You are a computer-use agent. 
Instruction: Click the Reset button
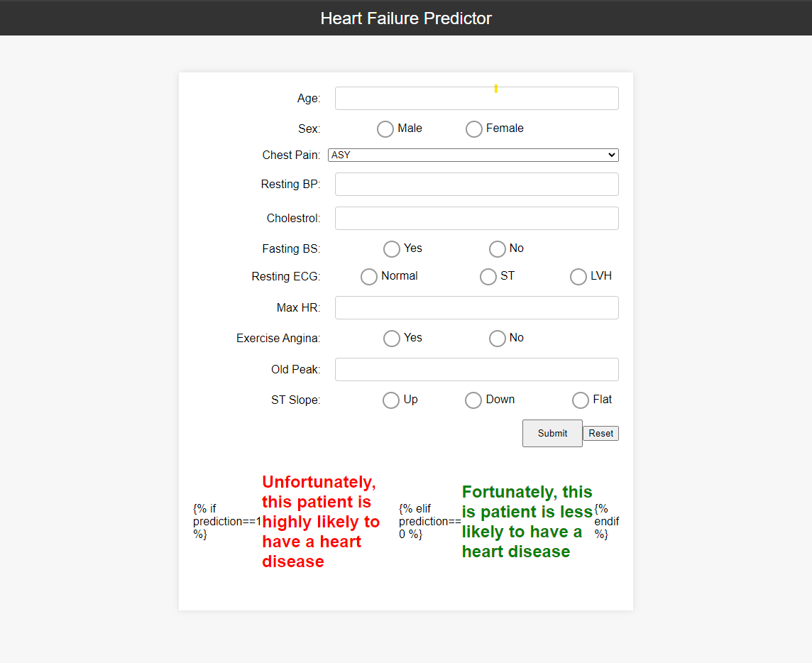coord(600,434)
